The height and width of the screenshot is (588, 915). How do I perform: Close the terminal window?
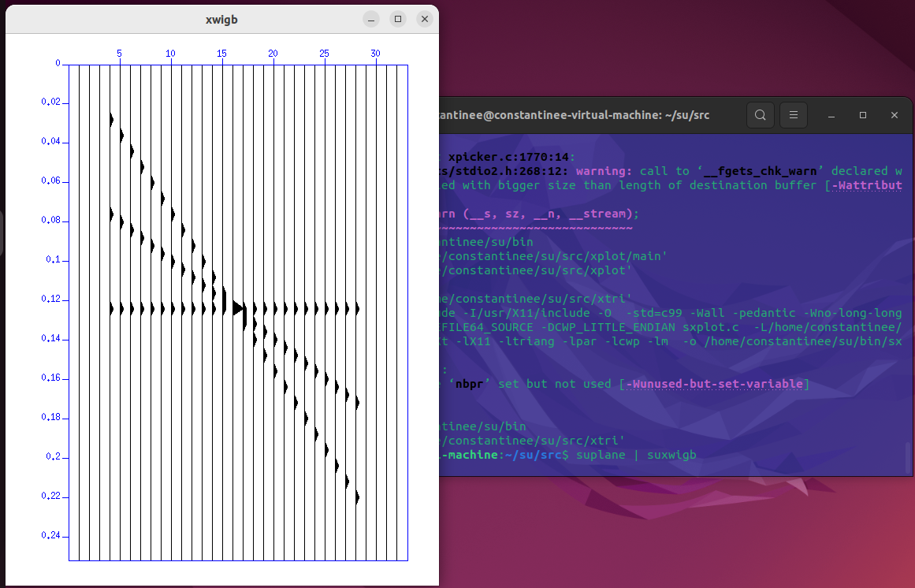click(x=894, y=115)
